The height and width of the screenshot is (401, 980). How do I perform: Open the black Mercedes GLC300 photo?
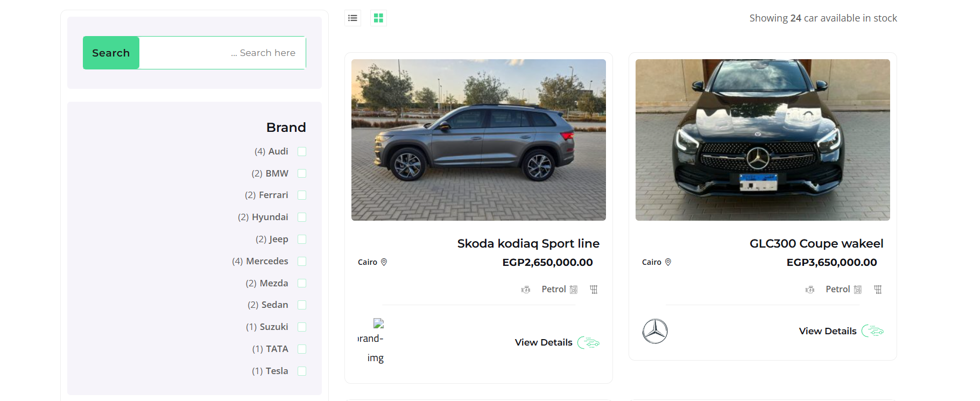[763, 140]
